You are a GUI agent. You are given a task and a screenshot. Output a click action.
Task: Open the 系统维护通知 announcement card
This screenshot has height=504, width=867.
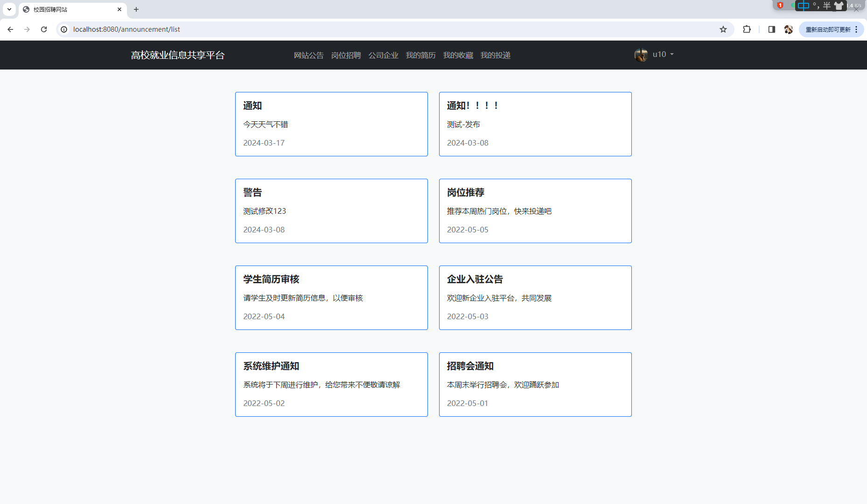(331, 385)
